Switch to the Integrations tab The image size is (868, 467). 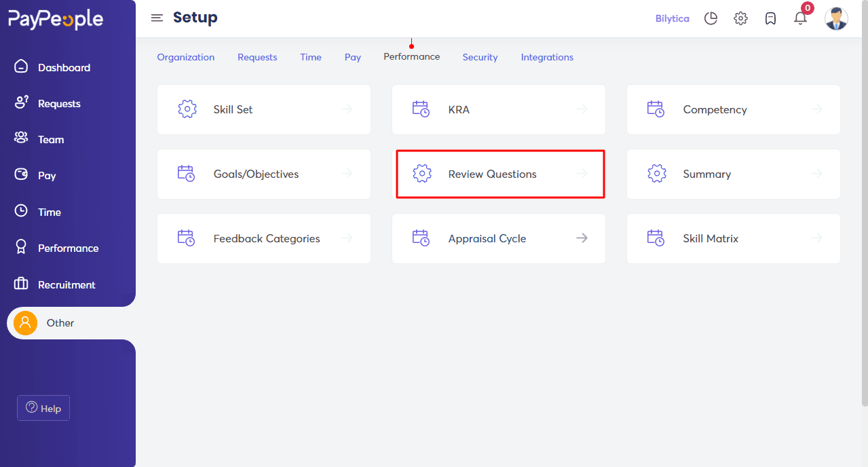[547, 57]
